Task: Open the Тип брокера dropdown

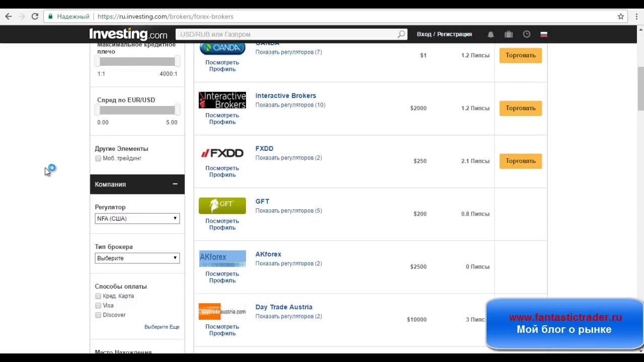Action: (137, 258)
